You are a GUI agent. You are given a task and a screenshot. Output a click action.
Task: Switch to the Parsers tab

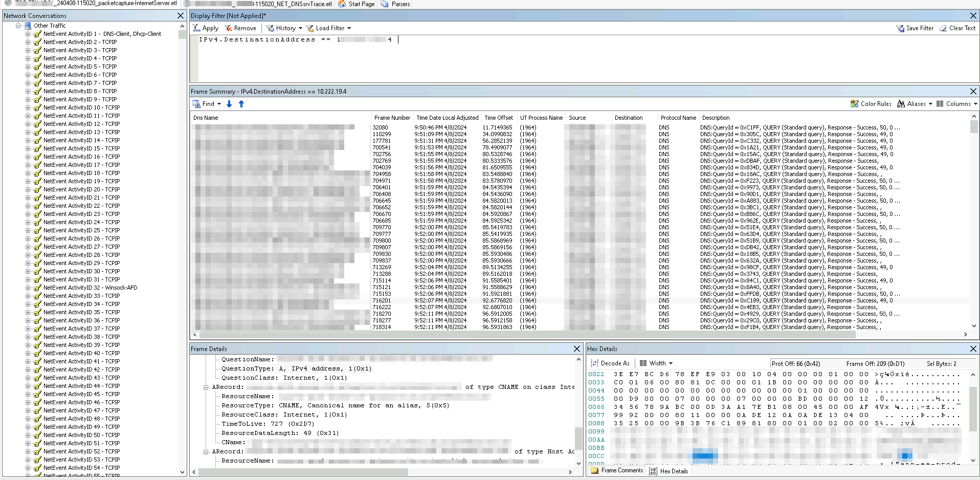coord(395,4)
